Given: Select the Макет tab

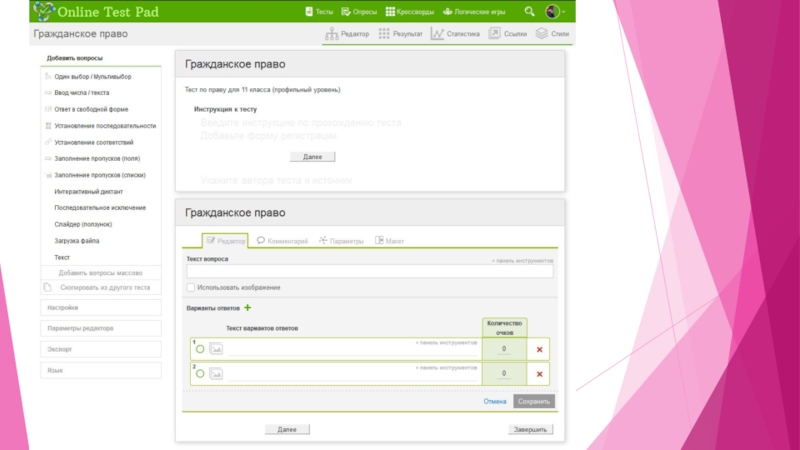Looking at the screenshot, I should point(389,241).
